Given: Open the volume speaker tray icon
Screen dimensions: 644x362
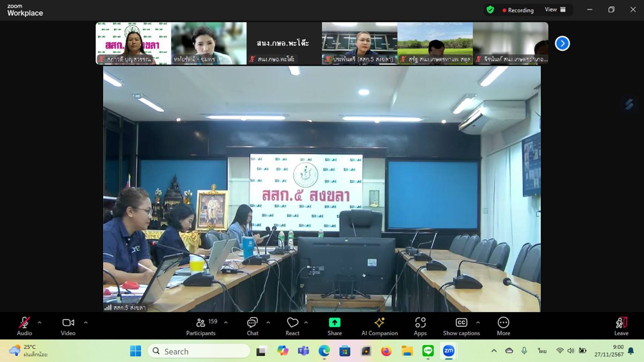Looking at the screenshot, I should click(571, 351).
